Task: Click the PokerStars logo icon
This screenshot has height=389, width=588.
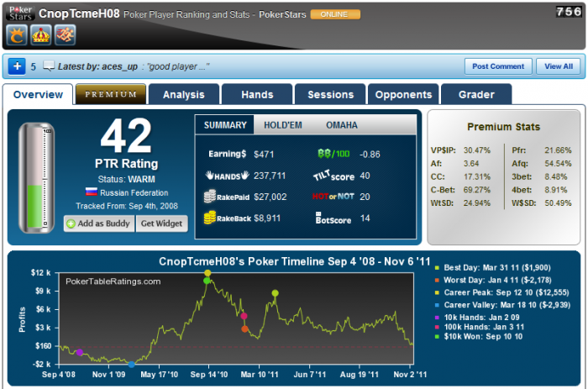Action: click(x=21, y=13)
